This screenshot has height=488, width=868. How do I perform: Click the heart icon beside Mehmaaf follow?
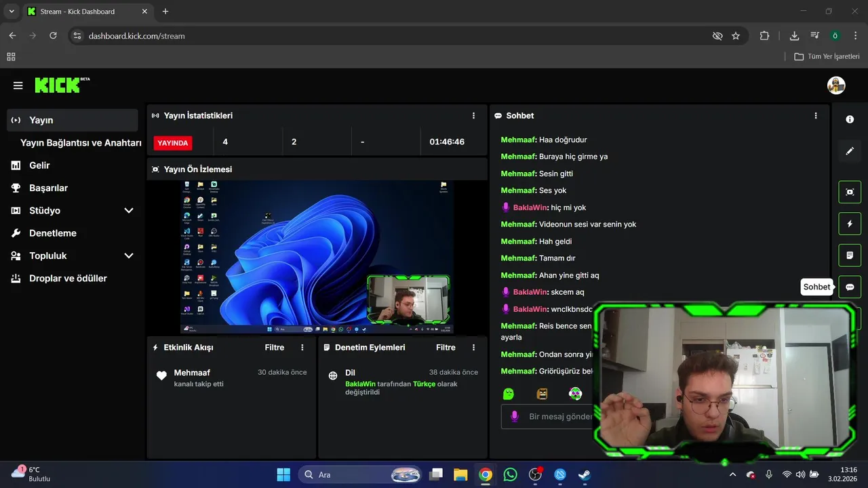(161, 375)
